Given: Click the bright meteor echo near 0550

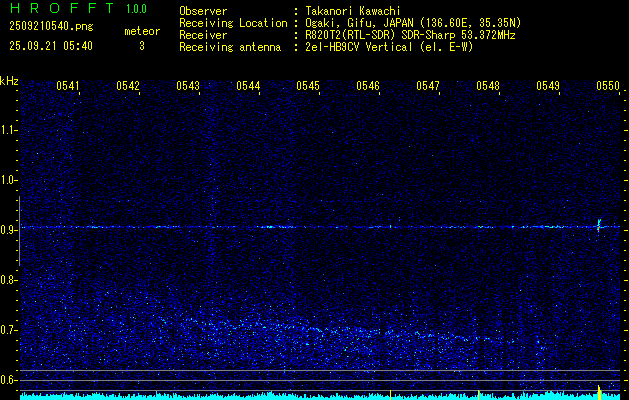Looking at the screenshot, I should tap(599, 226).
